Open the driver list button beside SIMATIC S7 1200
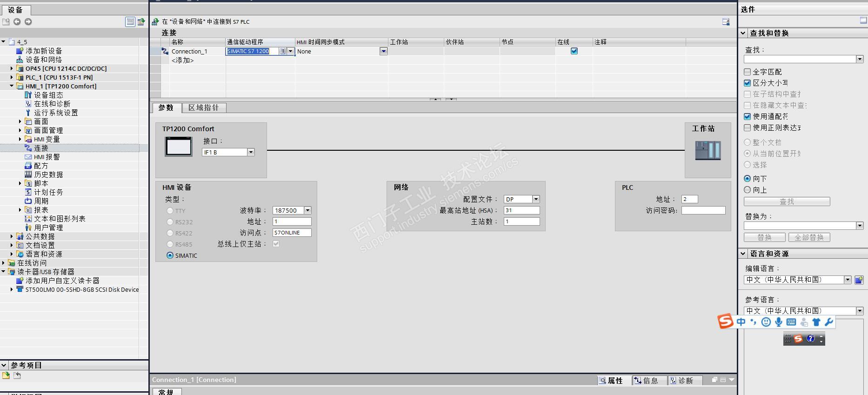Screen dimensions: 868x395 coord(282,51)
